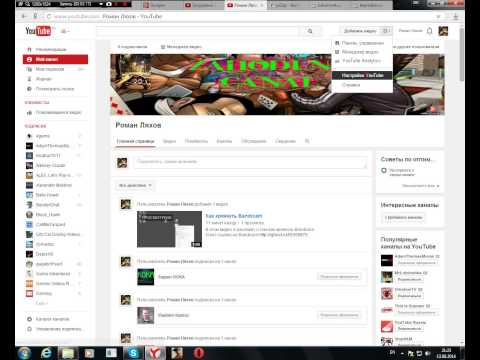Image resolution: width=480 pixels, height=360 pixels.
Task: Click the Менеджер видео link above the banner
Action: tap(181, 47)
